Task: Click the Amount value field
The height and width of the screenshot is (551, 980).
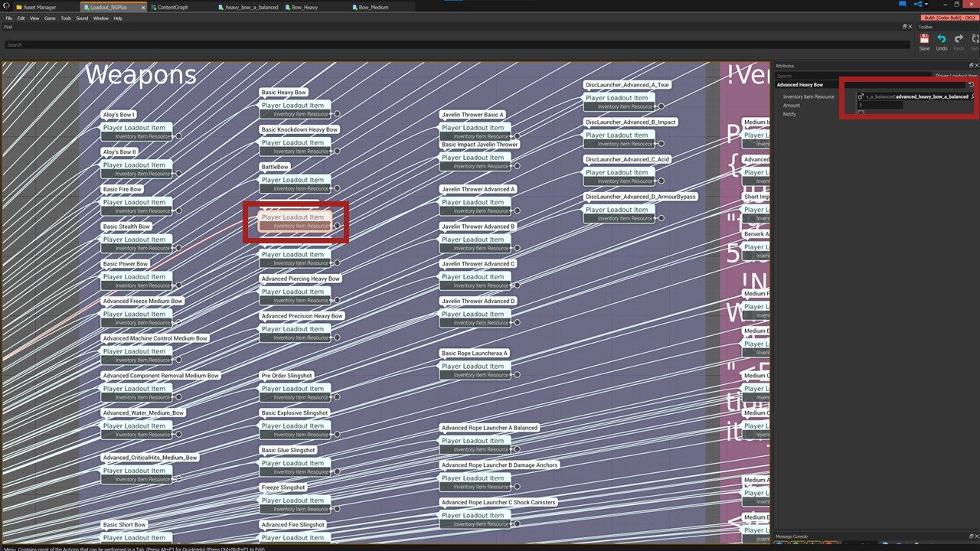Action: pyautogui.click(x=880, y=105)
